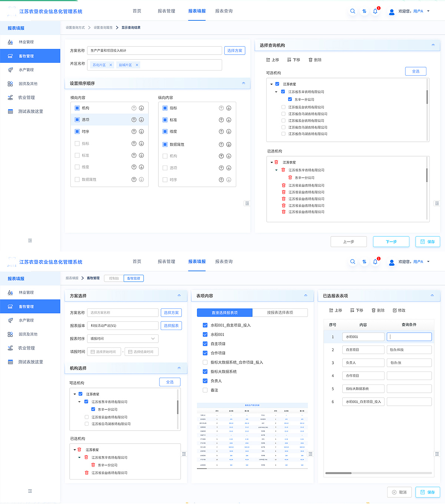Collapse the 选择查询机构 panel
445x504 pixels.
pyautogui.click(x=433, y=45)
